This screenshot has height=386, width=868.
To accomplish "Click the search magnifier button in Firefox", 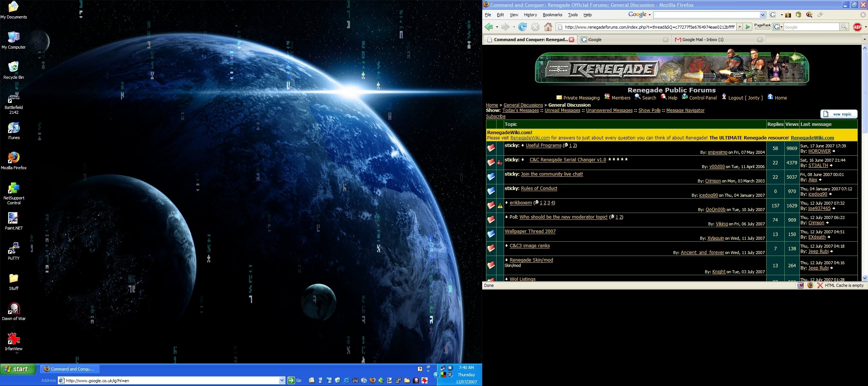I will tap(844, 27).
